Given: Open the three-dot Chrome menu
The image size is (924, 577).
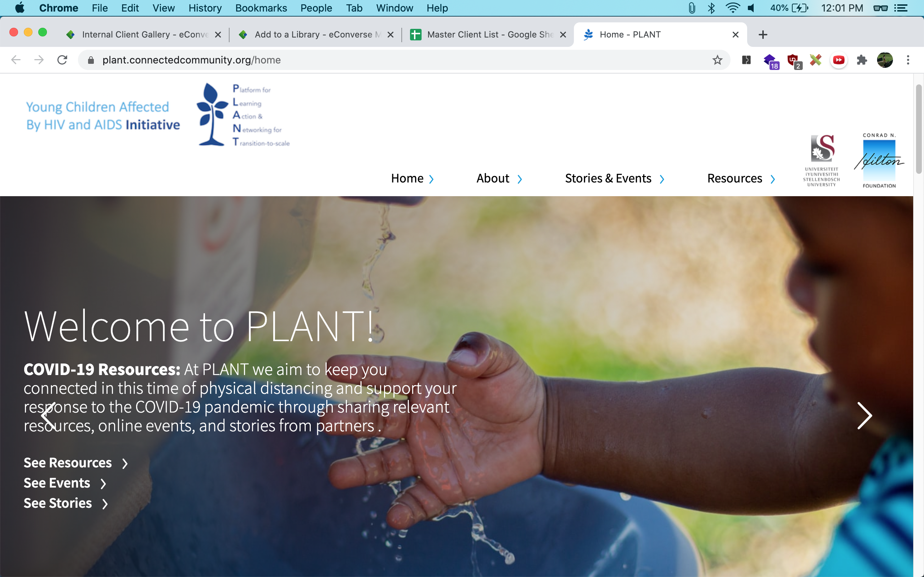Looking at the screenshot, I should (x=908, y=60).
